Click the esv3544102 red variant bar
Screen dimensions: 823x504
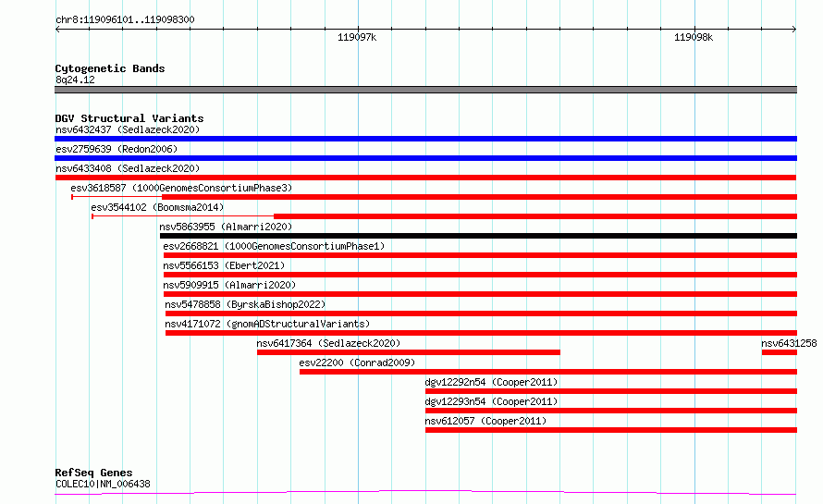point(535,216)
